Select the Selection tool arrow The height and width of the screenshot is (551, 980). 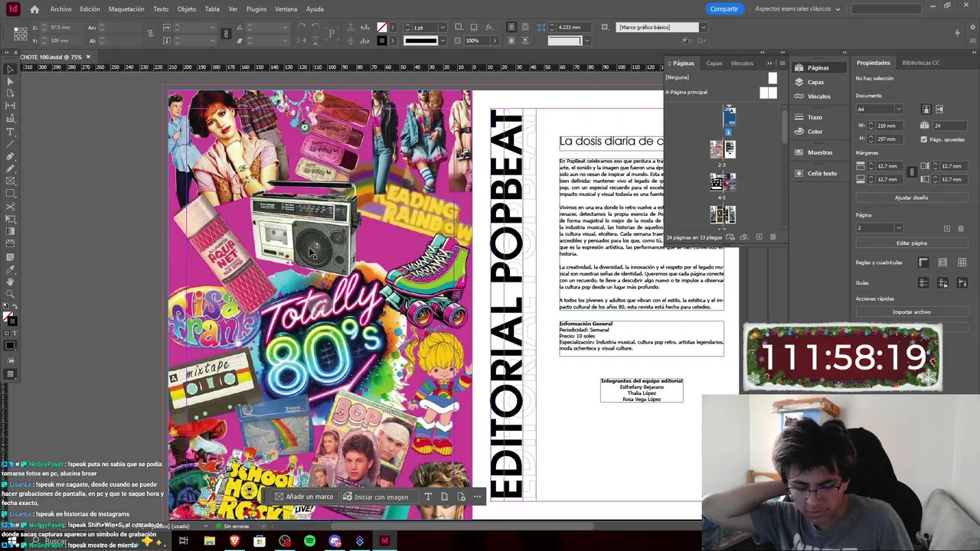(x=11, y=69)
